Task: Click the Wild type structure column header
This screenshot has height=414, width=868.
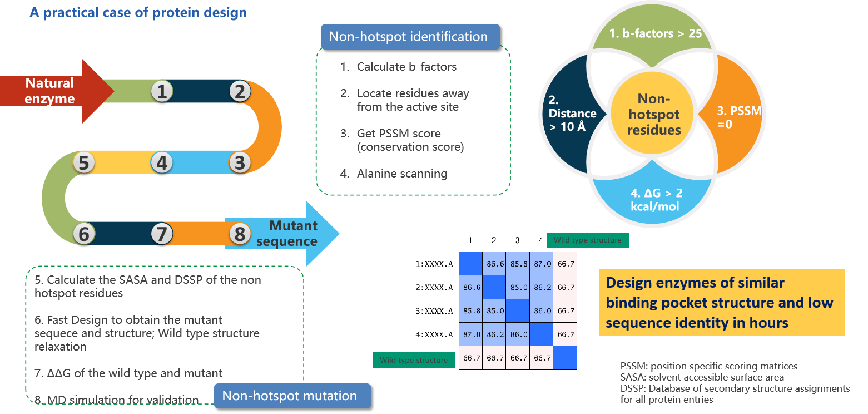Action: pos(588,240)
